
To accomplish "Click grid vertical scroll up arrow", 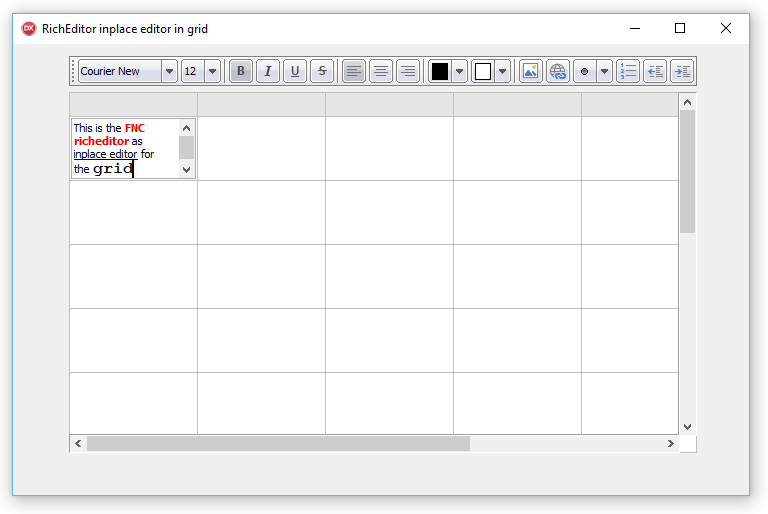I will [688, 102].
